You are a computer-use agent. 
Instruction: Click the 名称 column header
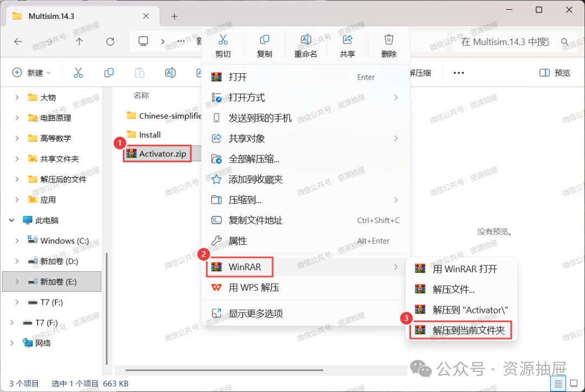[x=141, y=95]
